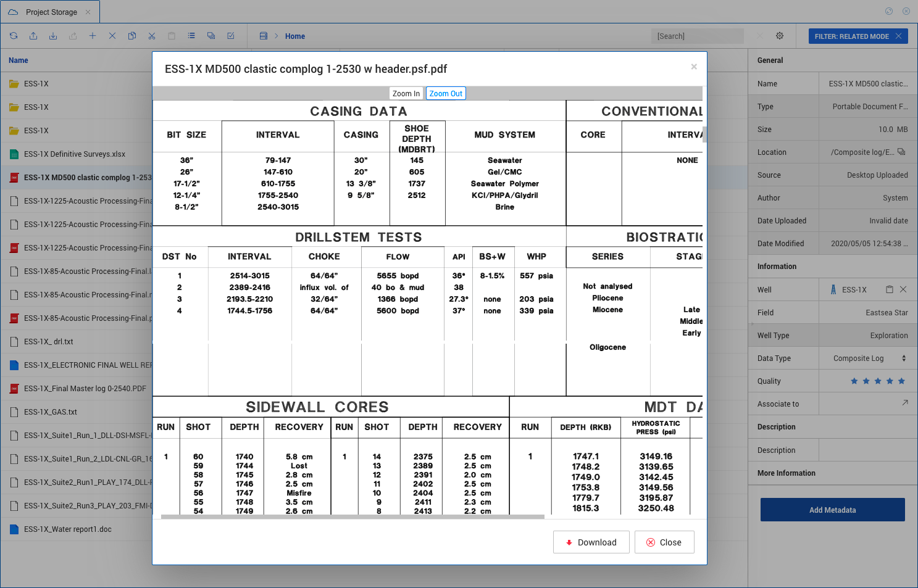This screenshot has width=918, height=588.
Task: Click the well icon beside ESS-1X
Action: pyautogui.click(x=833, y=289)
